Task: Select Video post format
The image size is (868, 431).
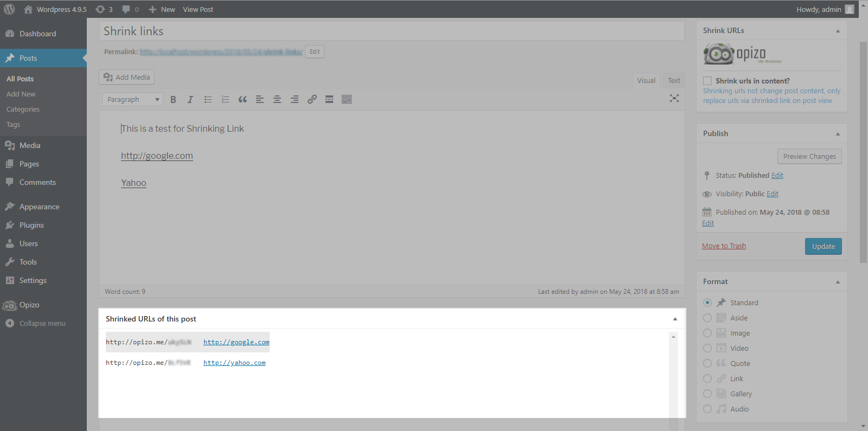Action: point(707,348)
